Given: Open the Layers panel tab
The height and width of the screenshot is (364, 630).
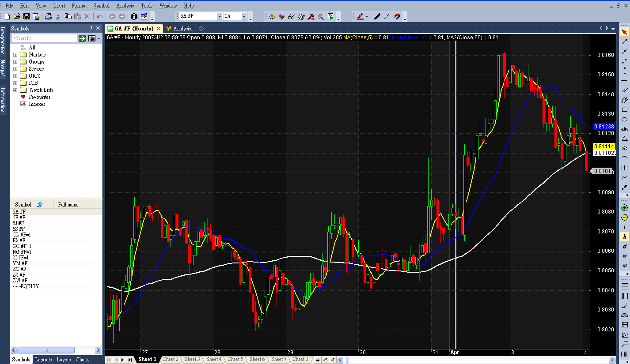Looking at the screenshot, I should coord(64,360).
